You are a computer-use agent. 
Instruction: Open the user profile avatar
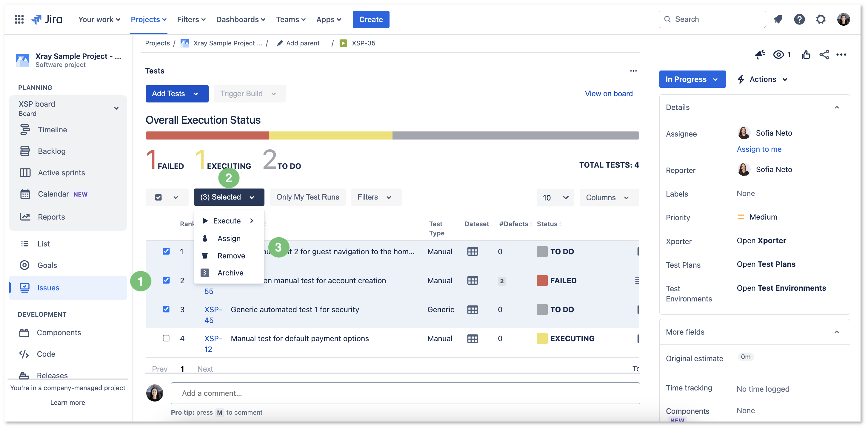[844, 19]
